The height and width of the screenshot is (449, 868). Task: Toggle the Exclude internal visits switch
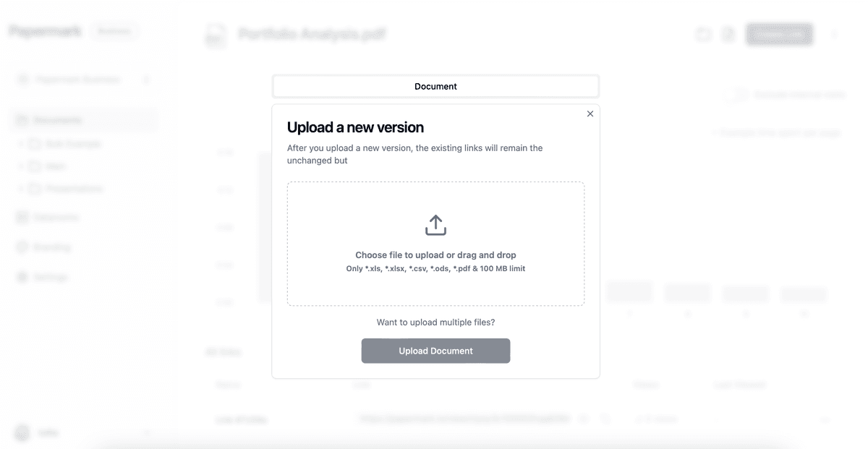point(738,95)
